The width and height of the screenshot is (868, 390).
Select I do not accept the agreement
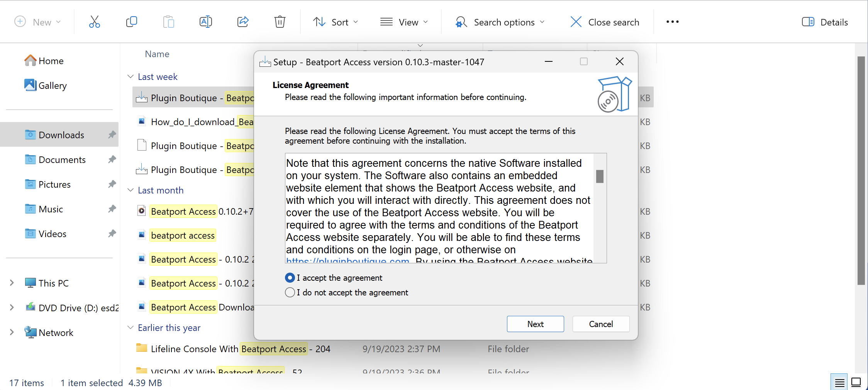pos(290,292)
